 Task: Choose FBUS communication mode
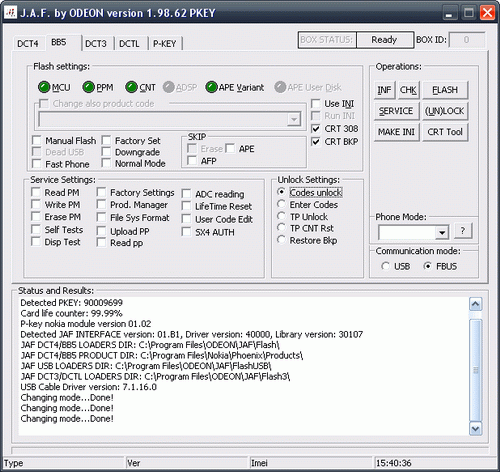(x=428, y=266)
